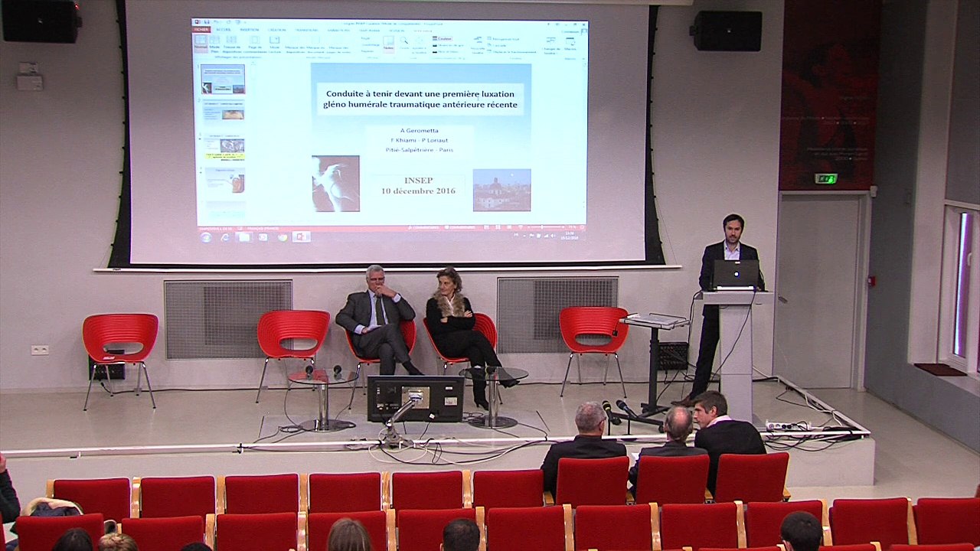The width and height of the screenshot is (980, 551).
Task: Click the Zoom magnifier button
Action: click(x=403, y=42)
